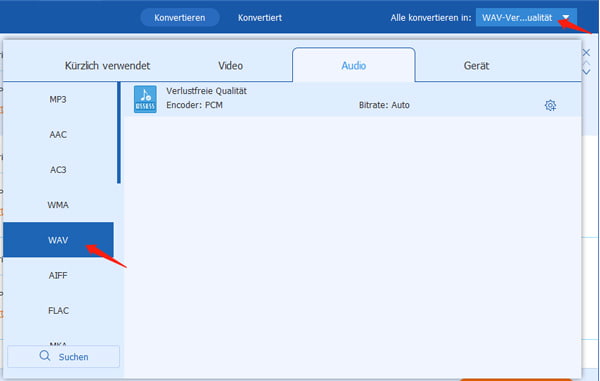Click the Alle konvertieren in label
The width and height of the screenshot is (600, 381).
tap(431, 18)
